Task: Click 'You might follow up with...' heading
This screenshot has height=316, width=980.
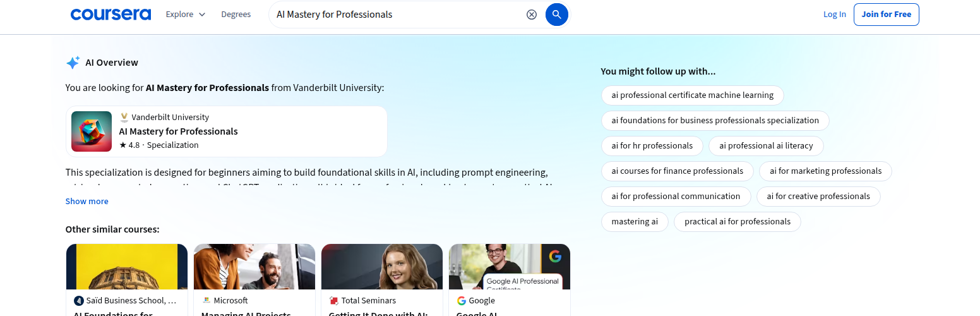Action: click(x=658, y=71)
